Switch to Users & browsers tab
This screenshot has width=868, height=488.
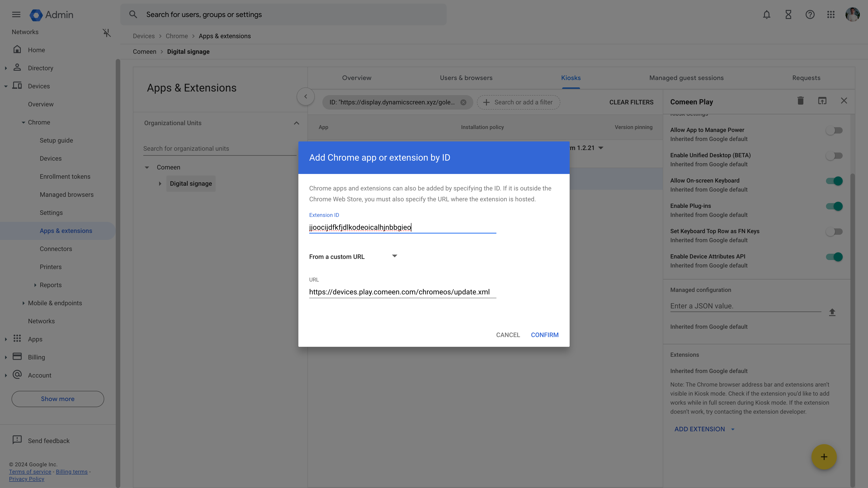pyautogui.click(x=466, y=78)
